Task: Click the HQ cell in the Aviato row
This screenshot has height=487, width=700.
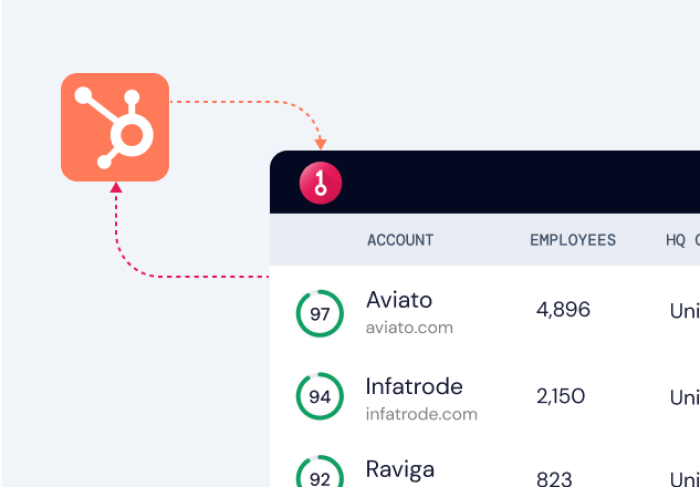Action: click(684, 311)
